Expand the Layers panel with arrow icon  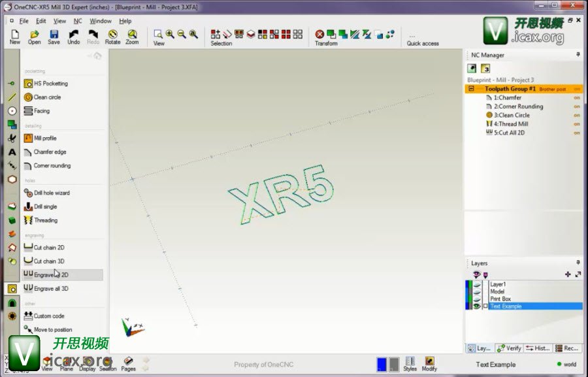(x=578, y=274)
